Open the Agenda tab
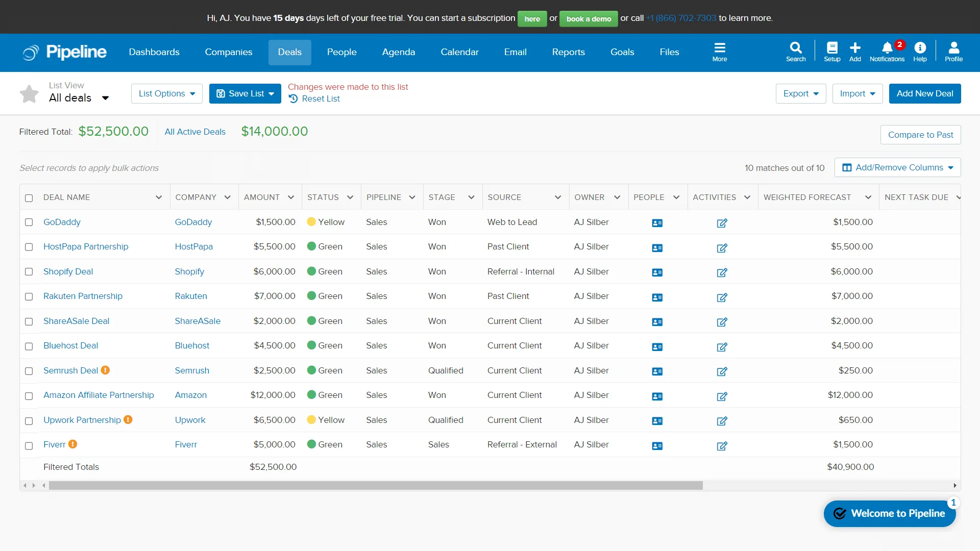This screenshot has height=551, width=980. [x=399, y=52]
